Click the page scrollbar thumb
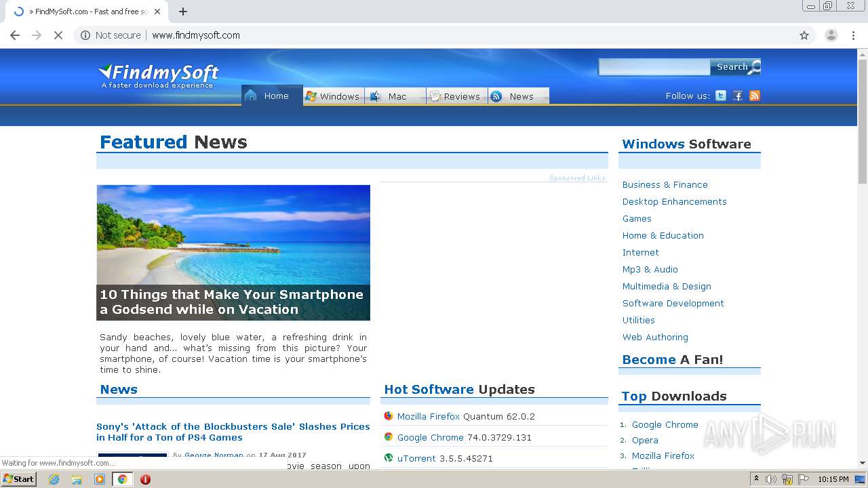Screen dimensions: 868x488 (863, 122)
